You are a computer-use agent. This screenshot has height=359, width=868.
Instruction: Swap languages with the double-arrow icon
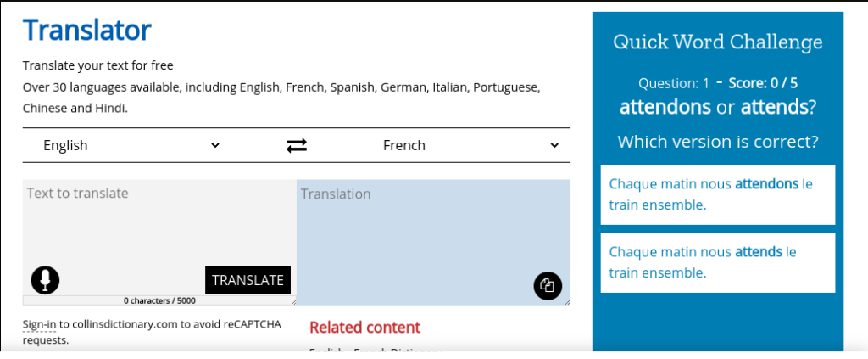click(296, 146)
